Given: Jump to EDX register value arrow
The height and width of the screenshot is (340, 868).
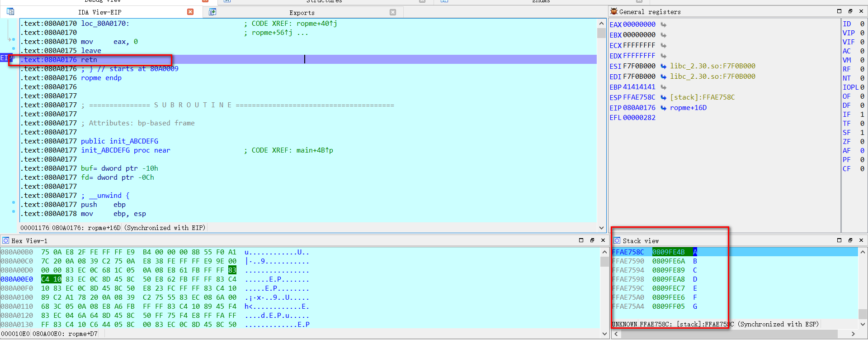Looking at the screenshot, I should coord(663,56).
